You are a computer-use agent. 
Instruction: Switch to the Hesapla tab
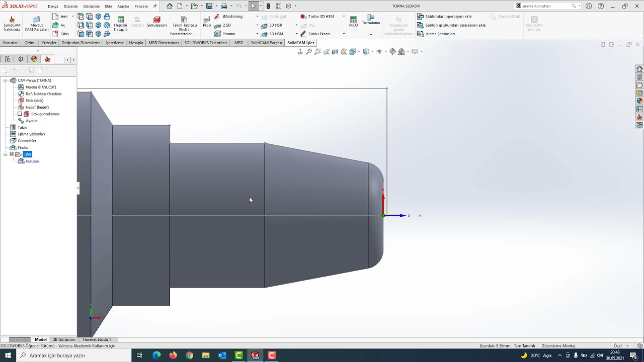tap(136, 43)
